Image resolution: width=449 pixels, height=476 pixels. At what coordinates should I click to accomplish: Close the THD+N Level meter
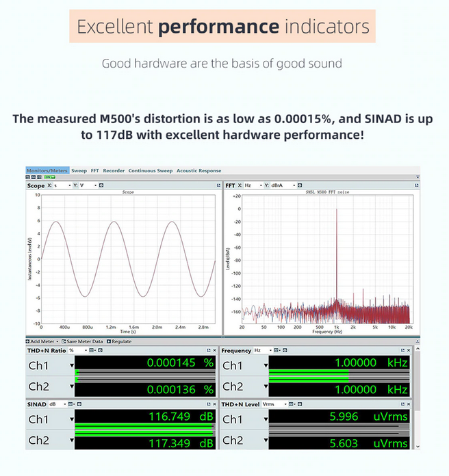(409, 404)
